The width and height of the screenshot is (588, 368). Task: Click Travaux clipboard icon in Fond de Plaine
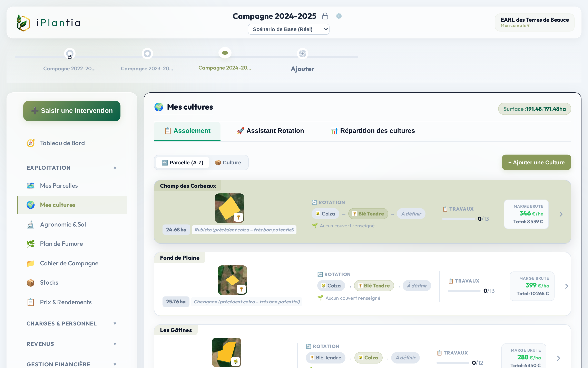[x=451, y=281]
